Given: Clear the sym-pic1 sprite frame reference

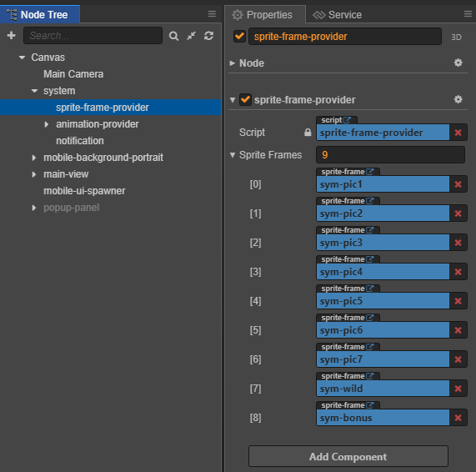Looking at the screenshot, I should (x=458, y=184).
